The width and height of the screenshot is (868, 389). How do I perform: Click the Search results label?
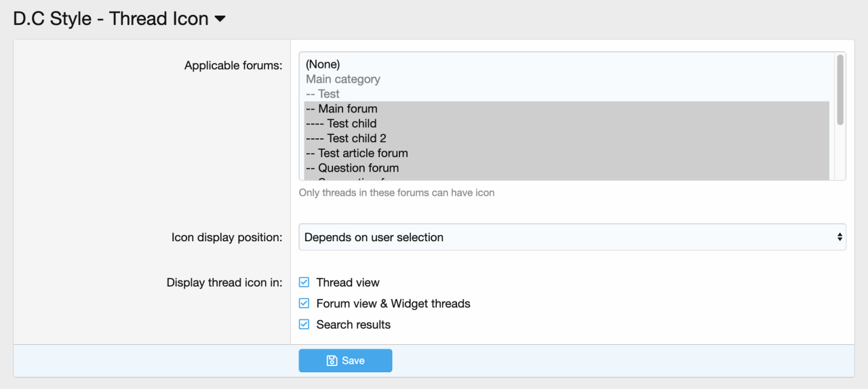(x=353, y=325)
